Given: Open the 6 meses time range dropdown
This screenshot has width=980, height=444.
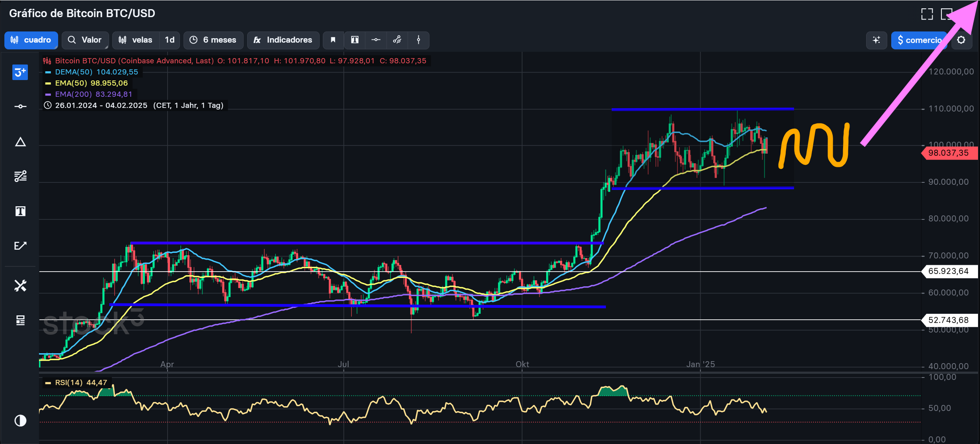Looking at the screenshot, I should click(213, 40).
